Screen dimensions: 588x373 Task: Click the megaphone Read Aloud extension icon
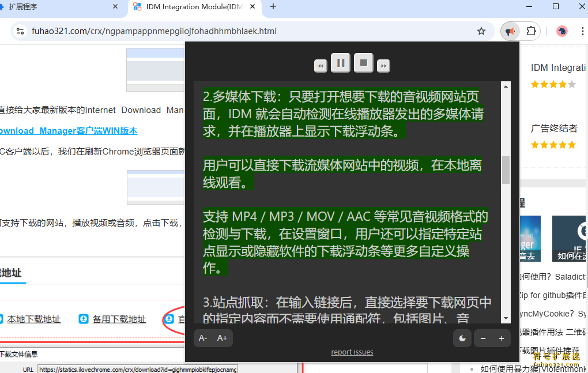[510, 31]
